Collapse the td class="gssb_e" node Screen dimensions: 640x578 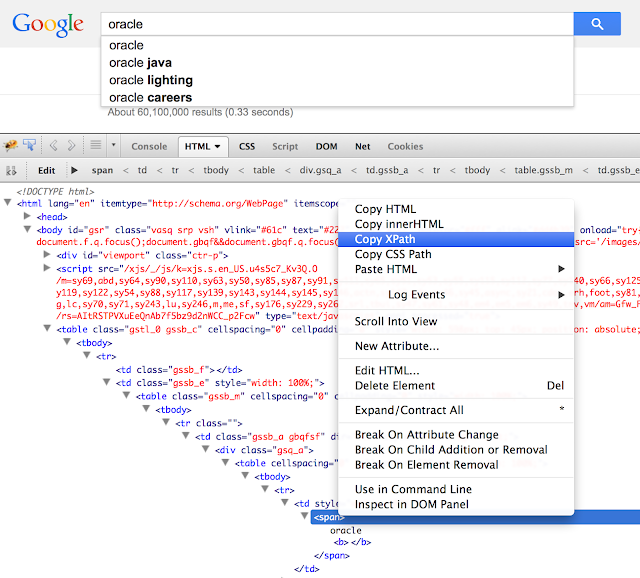click(x=107, y=382)
